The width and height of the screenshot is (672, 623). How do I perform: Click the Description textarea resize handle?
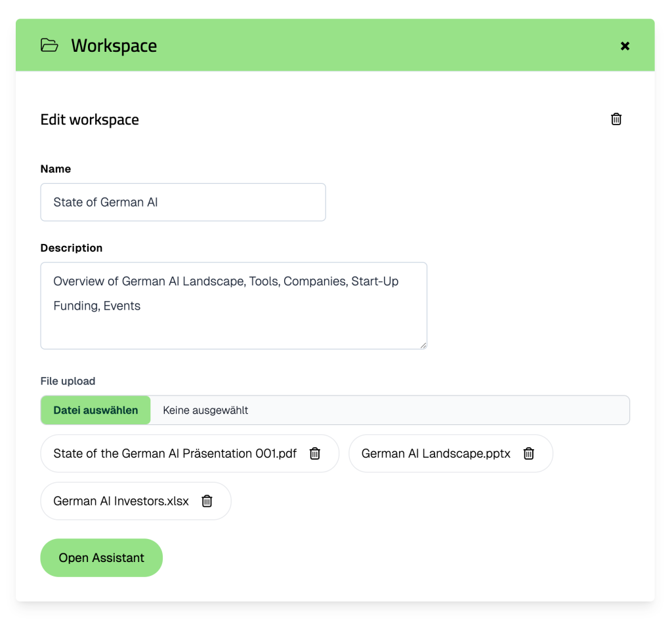(x=423, y=346)
